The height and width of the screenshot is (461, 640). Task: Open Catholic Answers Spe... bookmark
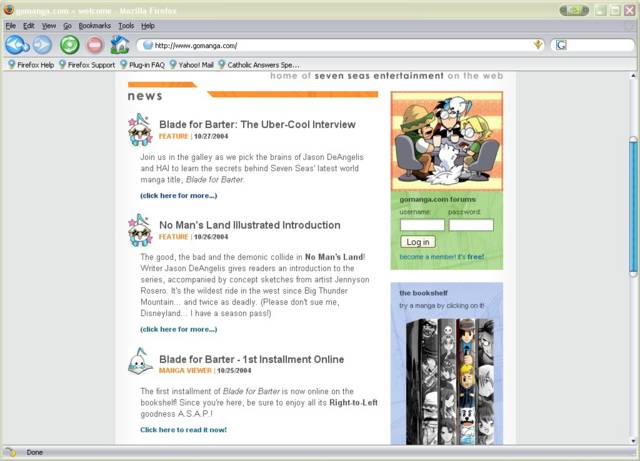[x=259, y=65]
